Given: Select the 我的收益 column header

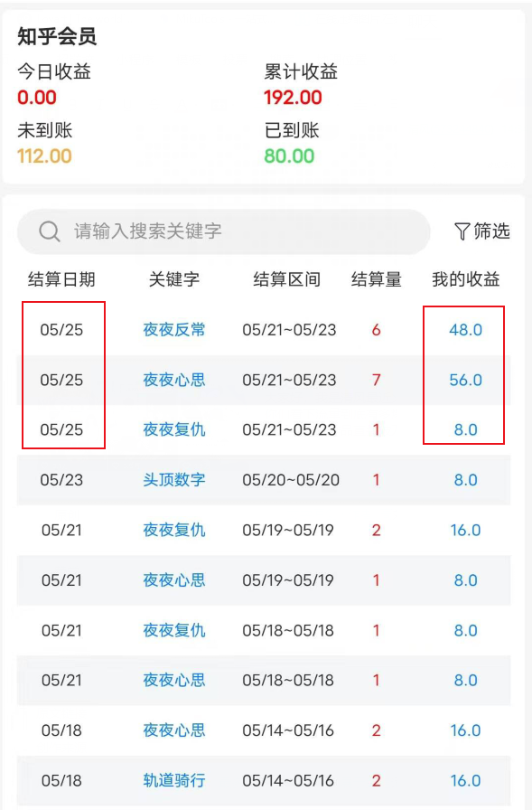Looking at the screenshot, I should tap(465, 279).
